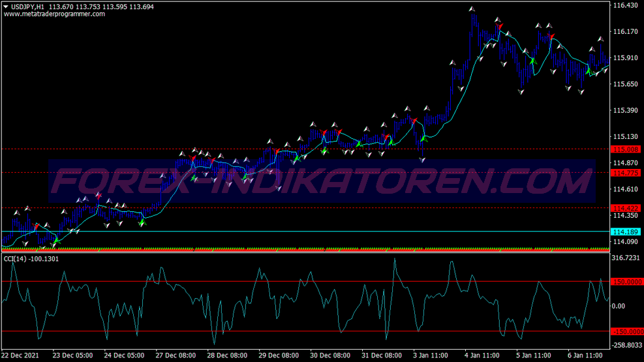The height and width of the screenshot is (362, 644).
Task: Click the 3 Jan 11:00 time label
Action: pyautogui.click(x=431, y=355)
